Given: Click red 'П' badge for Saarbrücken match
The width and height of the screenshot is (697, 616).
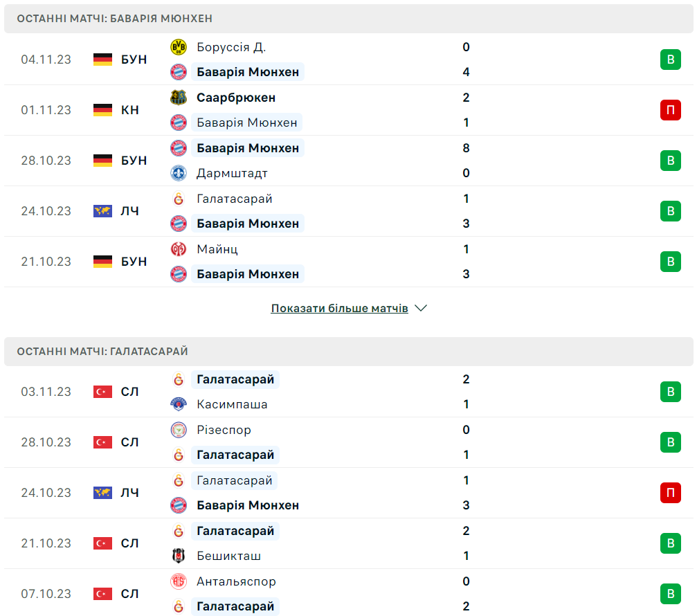Looking at the screenshot, I should [670, 110].
